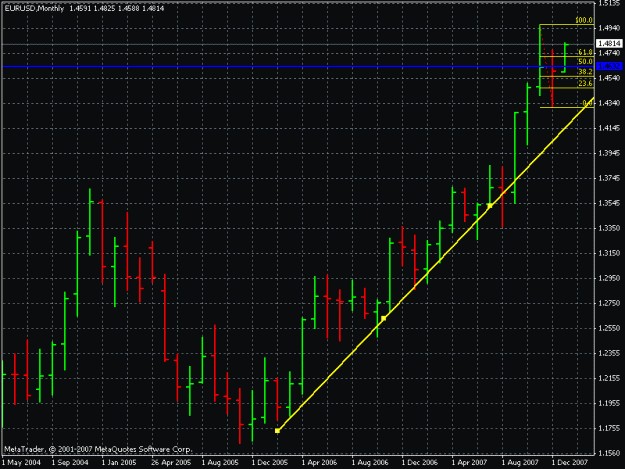Viewport: 625px width, 469px height.
Task: Click the Fibonacci 100.0 level label
Action: (x=584, y=20)
